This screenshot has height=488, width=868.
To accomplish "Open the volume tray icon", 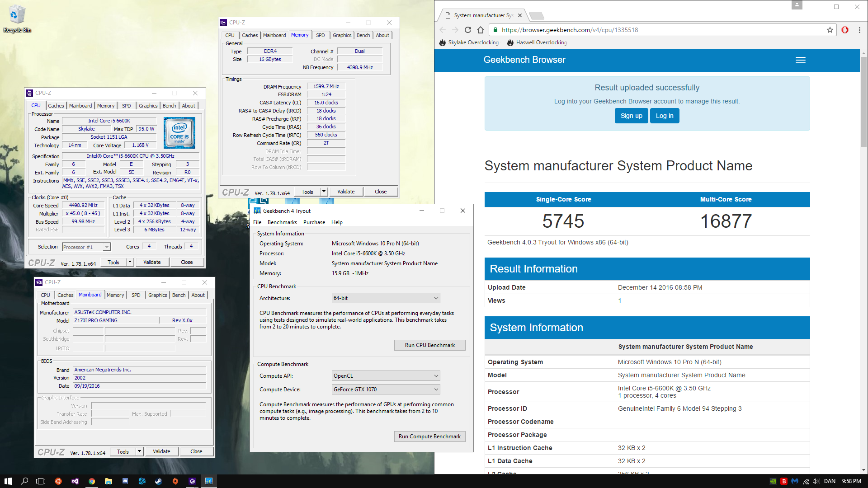I will pos(816,481).
